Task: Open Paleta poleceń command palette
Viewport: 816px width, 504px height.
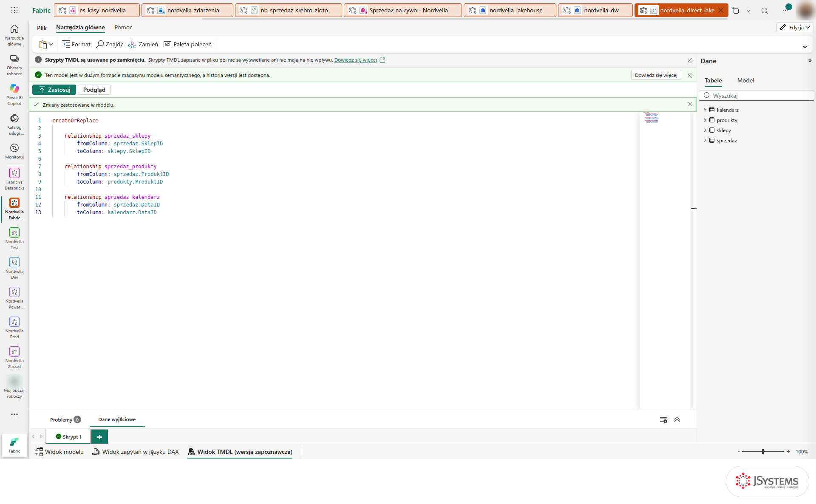Action: click(187, 44)
